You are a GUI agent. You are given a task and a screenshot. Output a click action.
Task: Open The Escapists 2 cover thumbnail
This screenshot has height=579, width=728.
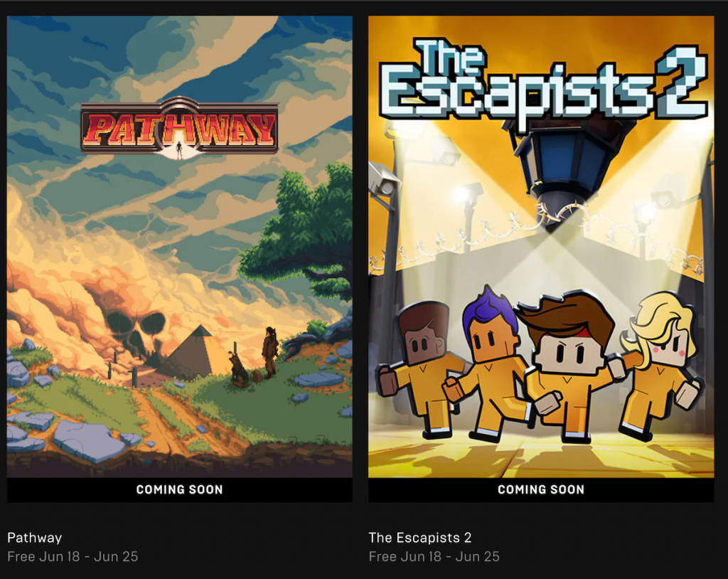pyautogui.click(x=541, y=247)
